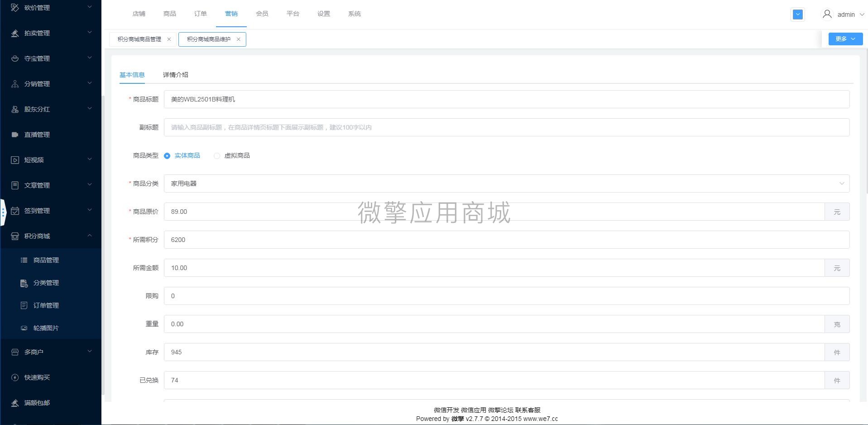Click the 轮播图片 image icon
The height and width of the screenshot is (425, 868).
coord(24,328)
